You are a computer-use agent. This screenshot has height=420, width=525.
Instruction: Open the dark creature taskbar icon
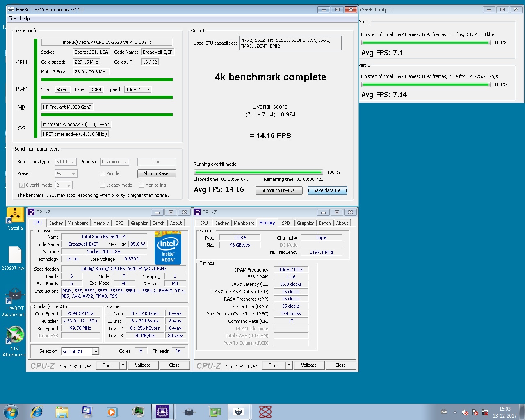pyautogui.click(x=189, y=411)
